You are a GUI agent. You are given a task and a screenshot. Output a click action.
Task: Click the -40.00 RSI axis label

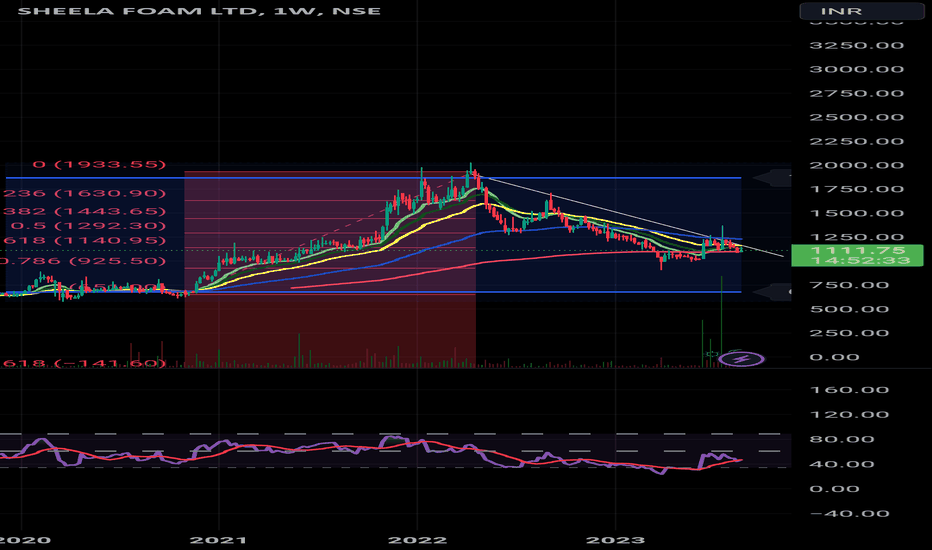[x=849, y=514]
